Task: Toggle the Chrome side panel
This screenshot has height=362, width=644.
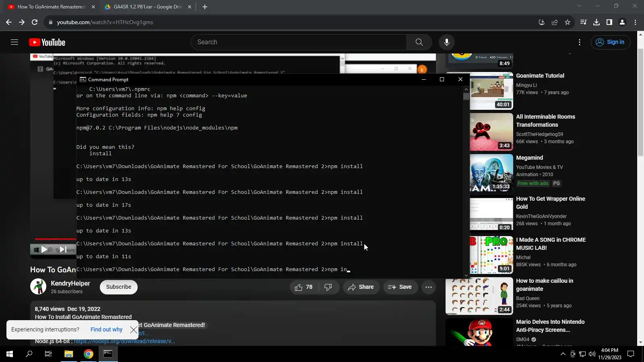Action: [609, 22]
